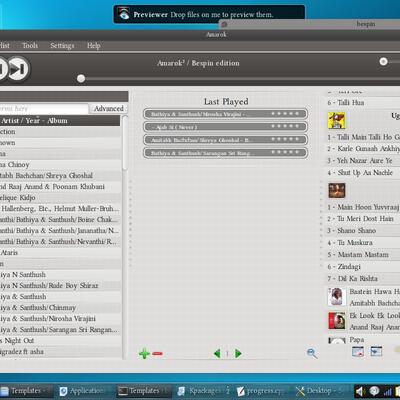Click the Advanced filter button
Screen dimensions: 400x400
click(x=109, y=109)
